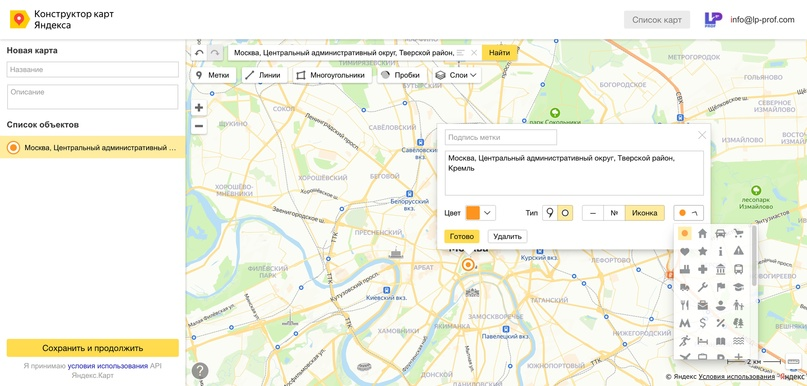Select the № number content option
The height and width of the screenshot is (386, 807).
point(614,213)
